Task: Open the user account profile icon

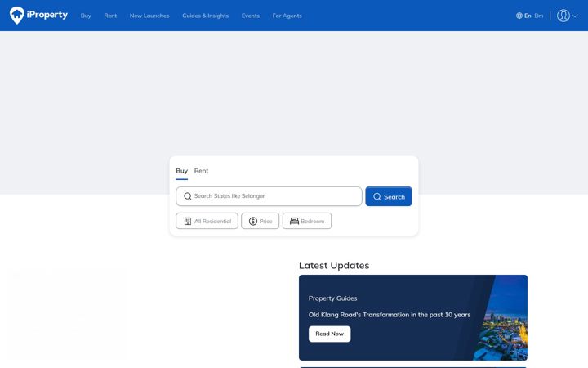Action: tap(563, 16)
